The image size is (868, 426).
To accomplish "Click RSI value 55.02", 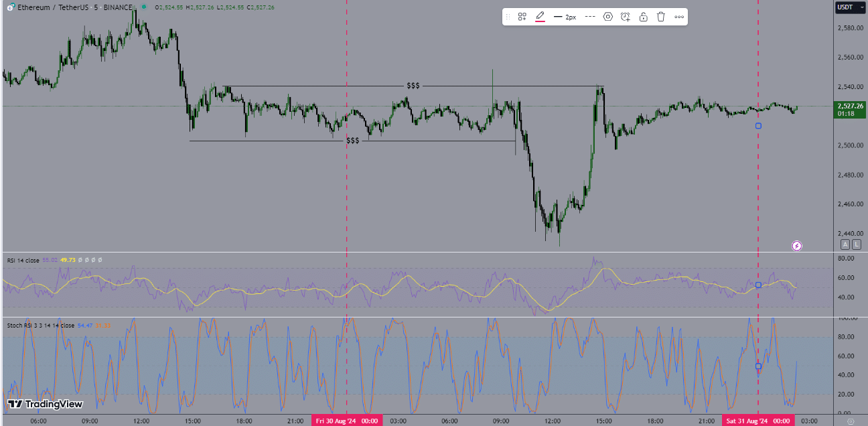I will [x=50, y=260].
